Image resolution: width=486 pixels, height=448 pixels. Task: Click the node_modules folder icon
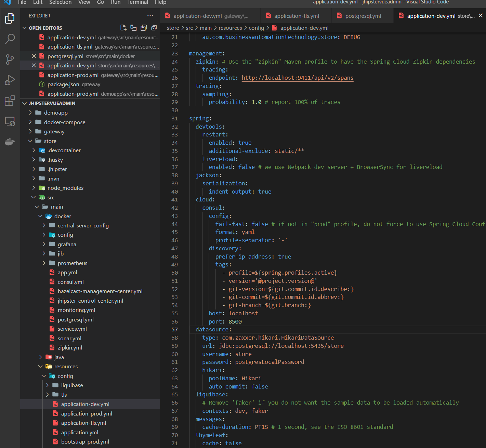pos(42,188)
